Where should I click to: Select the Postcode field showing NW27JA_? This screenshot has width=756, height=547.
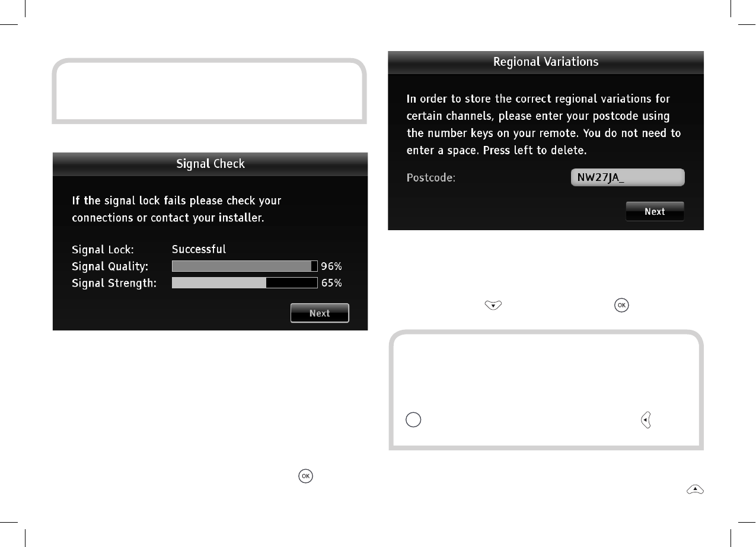point(627,177)
